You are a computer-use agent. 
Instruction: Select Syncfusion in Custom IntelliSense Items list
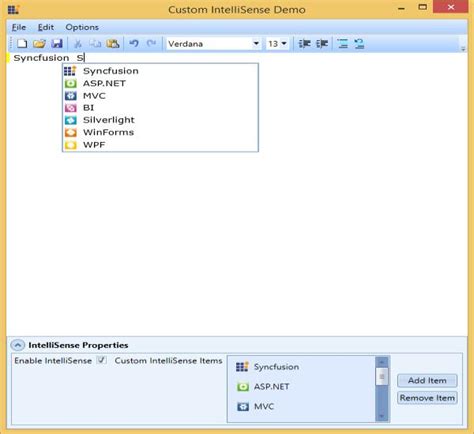click(x=302, y=367)
